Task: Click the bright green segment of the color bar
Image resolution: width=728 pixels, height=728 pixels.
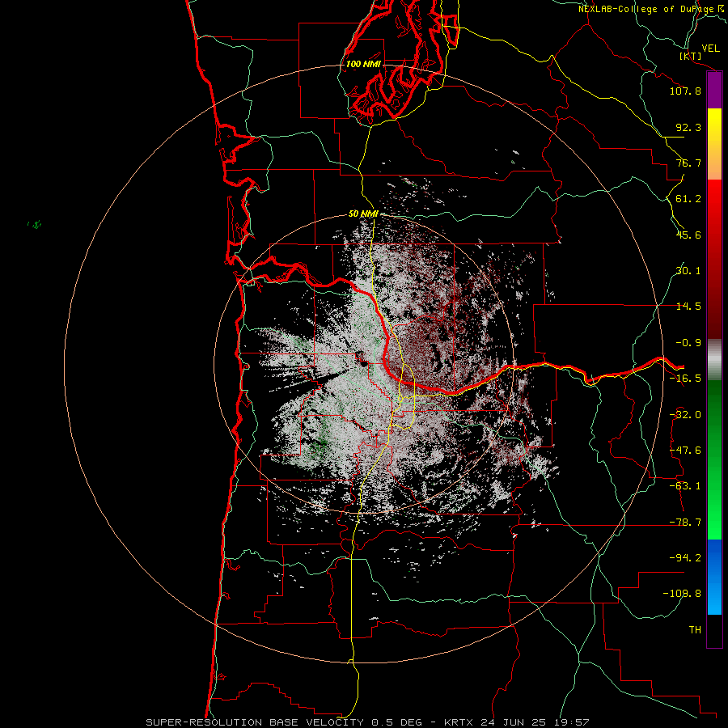Action: click(x=714, y=459)
